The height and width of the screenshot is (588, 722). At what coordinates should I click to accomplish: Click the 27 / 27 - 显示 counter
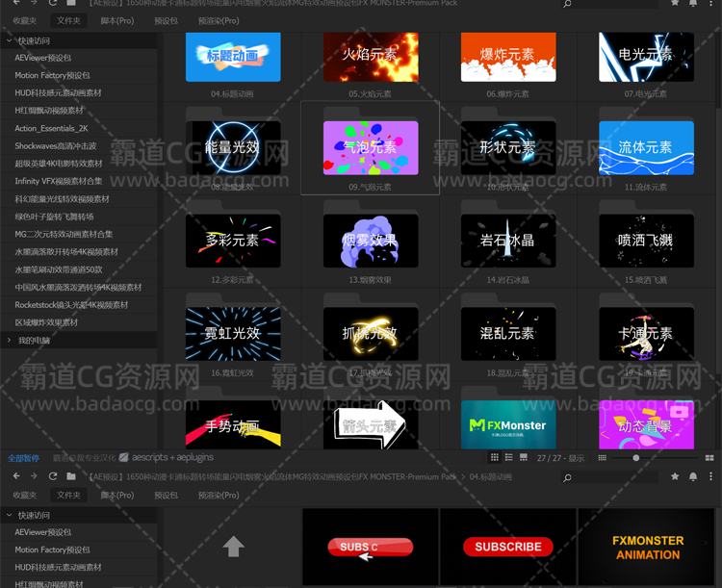tap(560, 458)
